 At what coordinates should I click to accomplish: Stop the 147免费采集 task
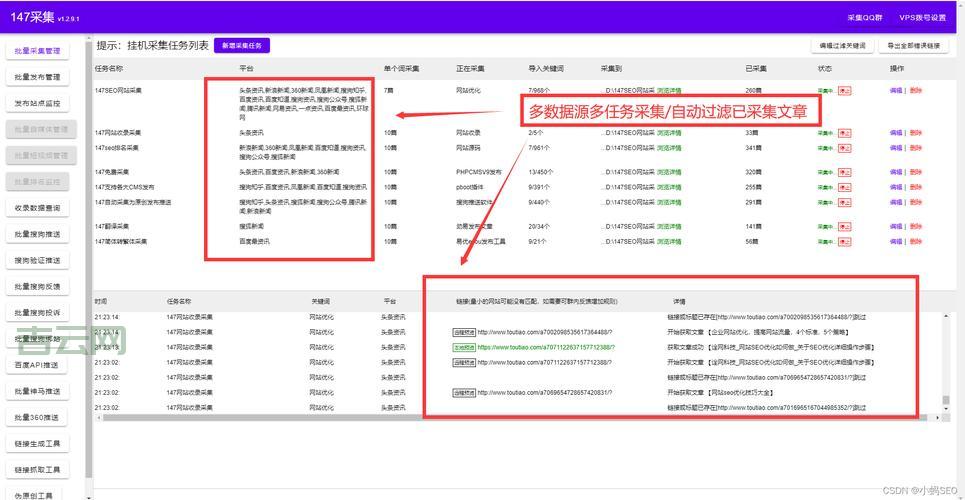coord(844,172)
